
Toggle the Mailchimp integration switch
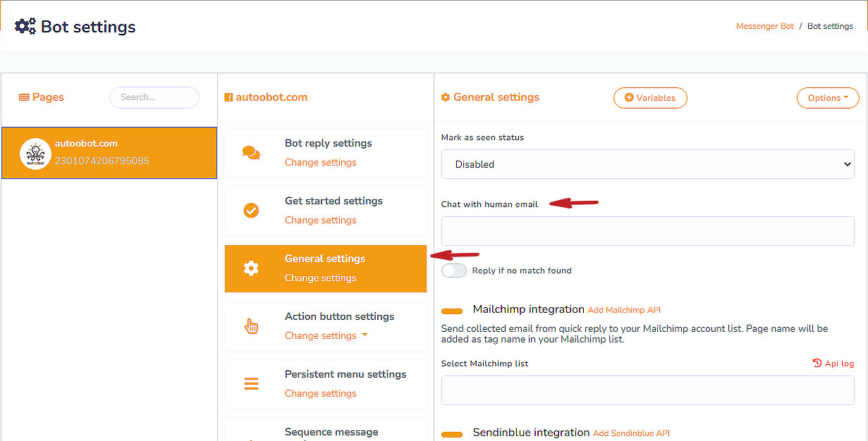pos(452,311)
